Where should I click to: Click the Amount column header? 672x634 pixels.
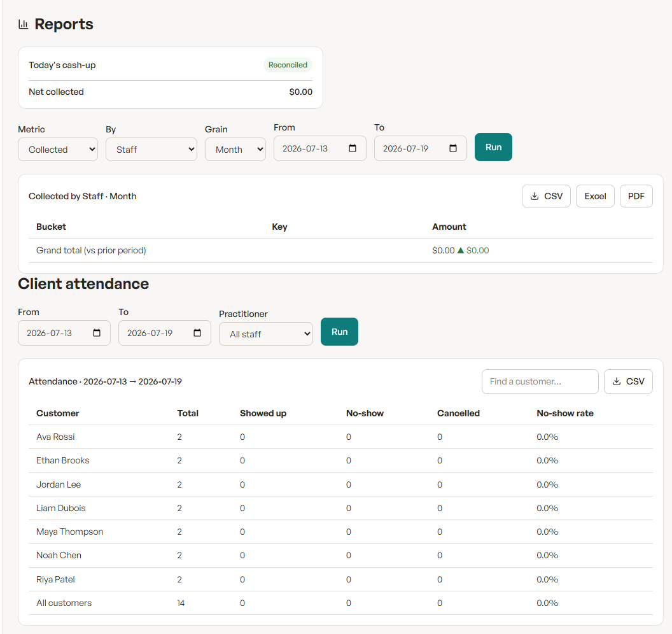[449, 227]
